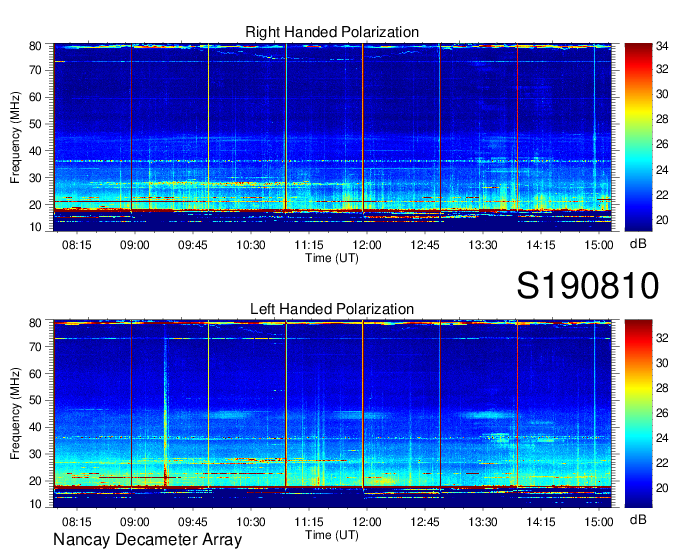680x552 pixels.
Task: Click the left-handed polarization spectrogram
Action: click(332, 414)
